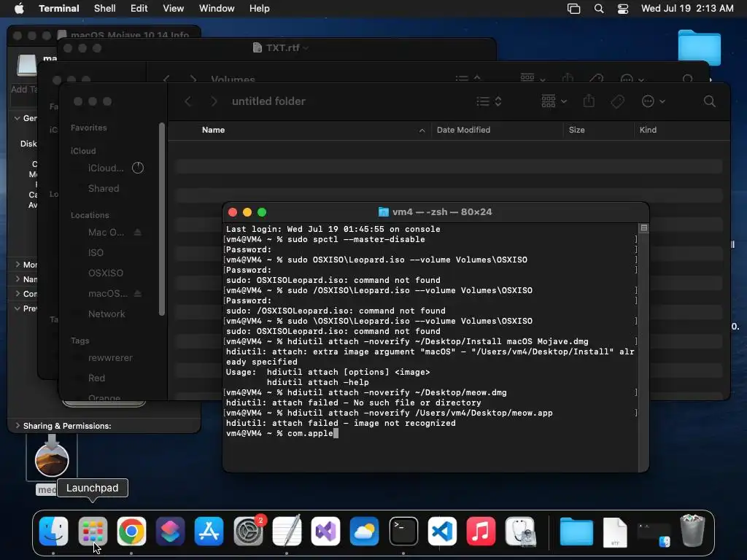The image size is (747, 560).
Task: Launch Google Chrome from the Dock
Action: (131, 531)
